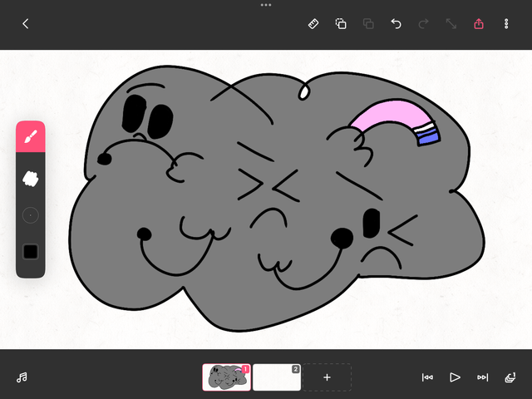This screenshot has width=532, height=399.
Task: Open the ruler tool
Action: (313, 24)
